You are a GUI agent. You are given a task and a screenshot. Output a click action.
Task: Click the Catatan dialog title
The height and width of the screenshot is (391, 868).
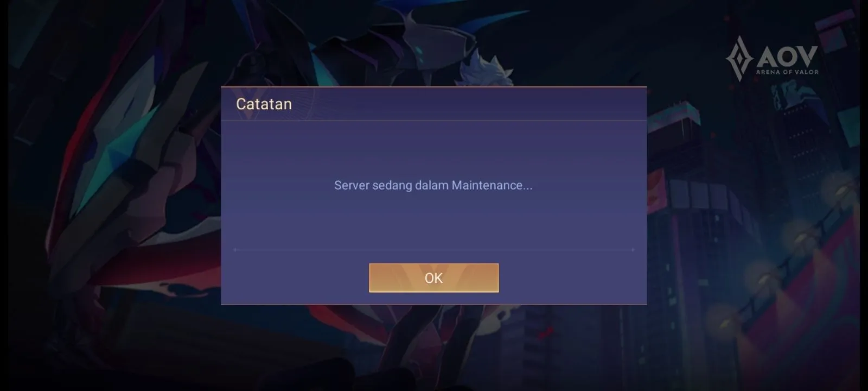264,104
